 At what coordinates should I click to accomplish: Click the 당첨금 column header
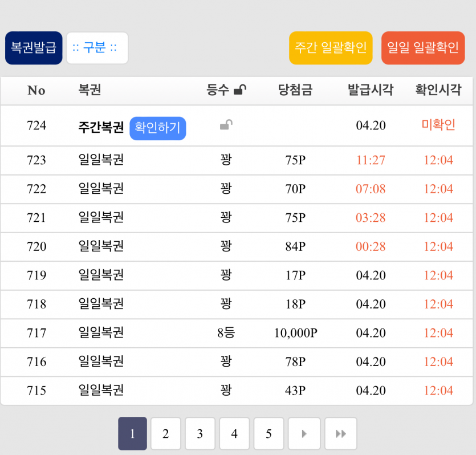[295, 90]
